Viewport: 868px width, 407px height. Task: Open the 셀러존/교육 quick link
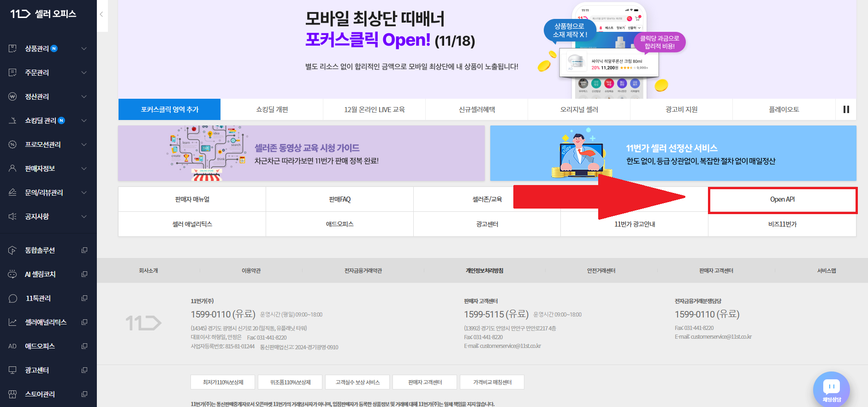[x=487, y=199]
